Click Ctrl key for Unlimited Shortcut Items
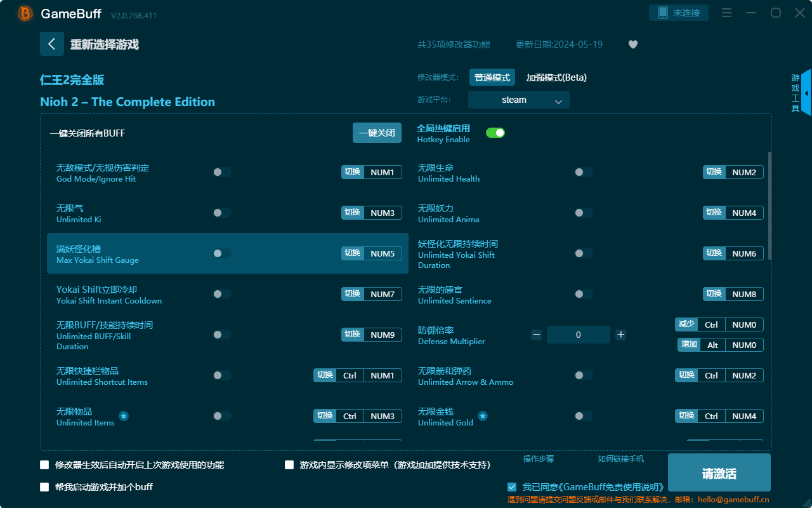 coord(350,375)
